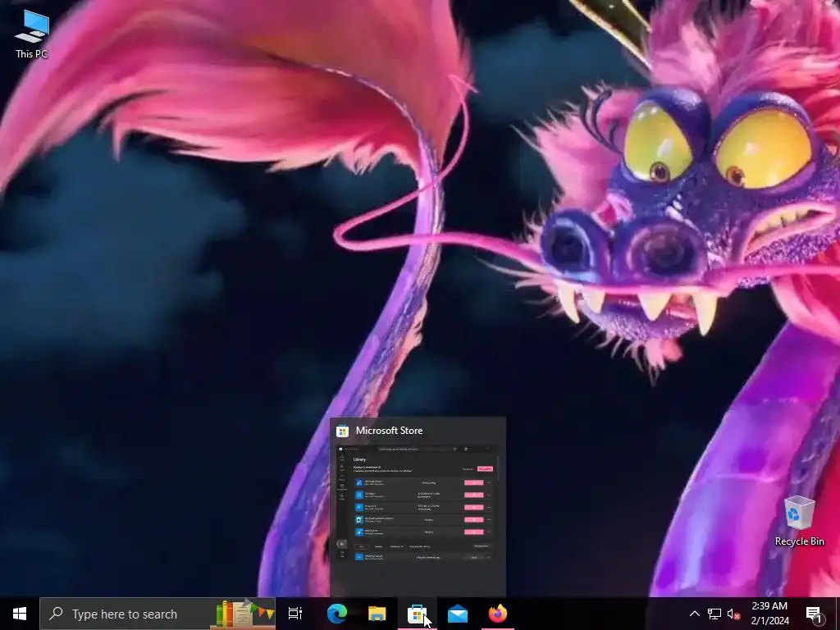840x630 pixels.
Task: Open the network status tray icon
Action: 714,614
